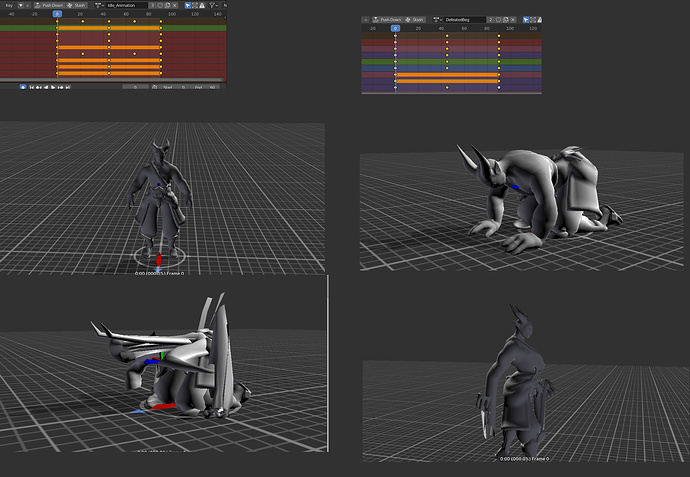The height and width of the screenshot is (477, 690).
Task: Click Stash in DefeatedBeg editor
Action: pos(415,20)
